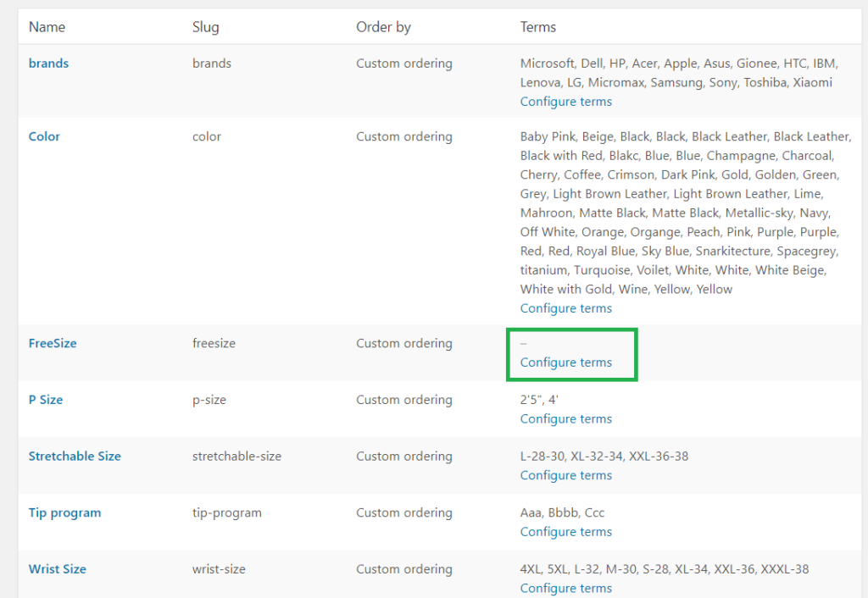Image resolution: width=868 pixels, height=598 pixels.
Task: Click Custom ordering in the FreeSize row
Action: tap(404, 344)
